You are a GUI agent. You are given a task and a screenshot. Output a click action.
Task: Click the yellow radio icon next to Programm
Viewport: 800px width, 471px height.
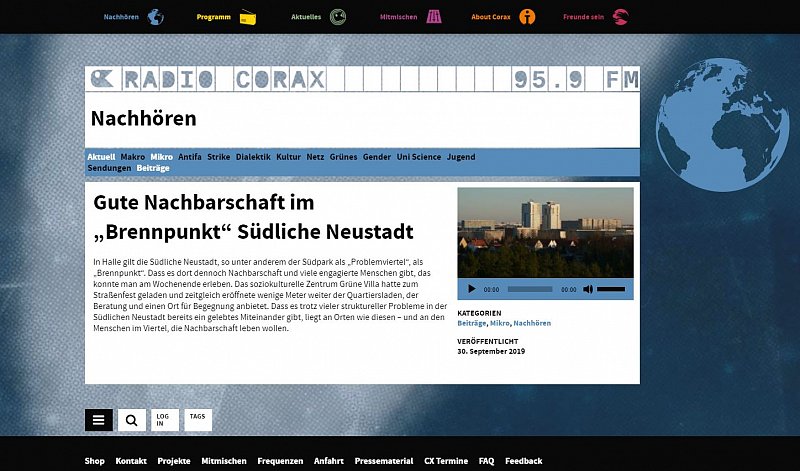pyautogui.click(x=248, y=17)
